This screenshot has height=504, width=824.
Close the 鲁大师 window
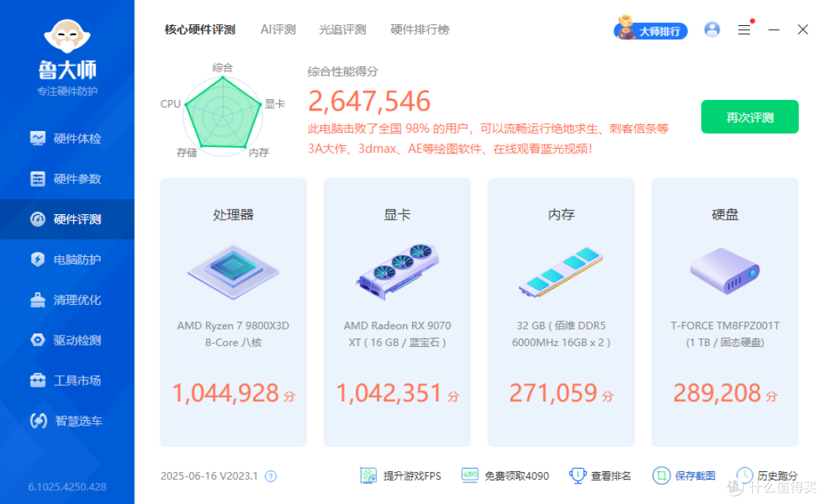click(x=803, y=30)
